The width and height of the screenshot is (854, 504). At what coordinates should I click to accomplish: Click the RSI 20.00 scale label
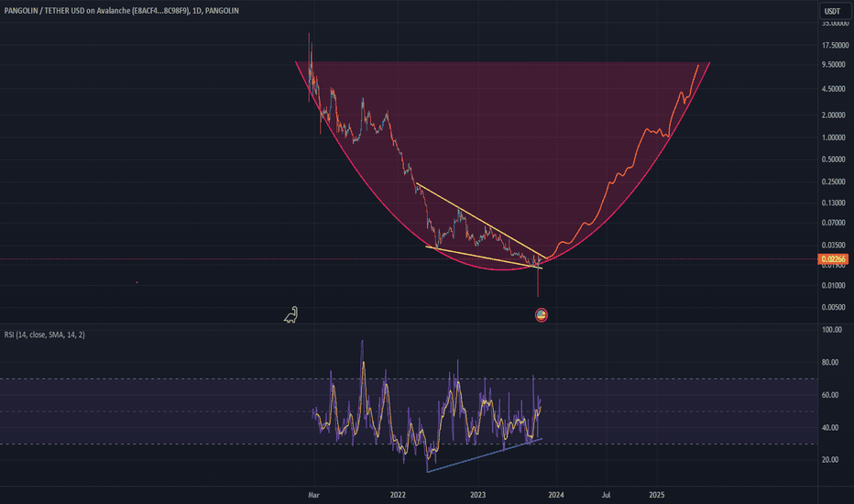[830, 460]
